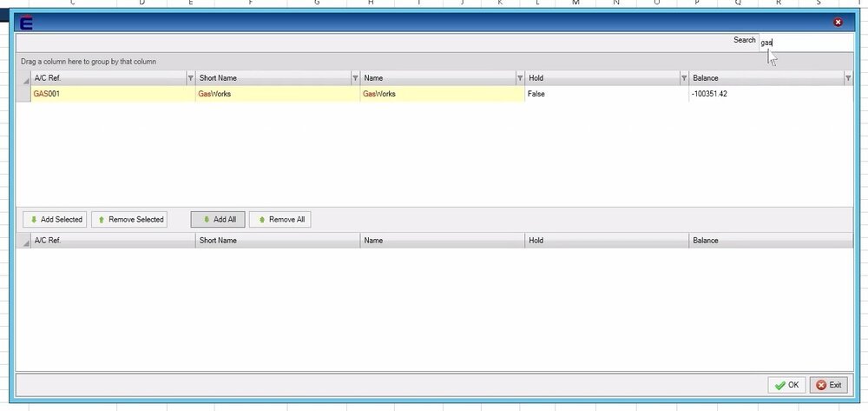Sort by upper A/C Ref. column header

click(x=108, y=78)
